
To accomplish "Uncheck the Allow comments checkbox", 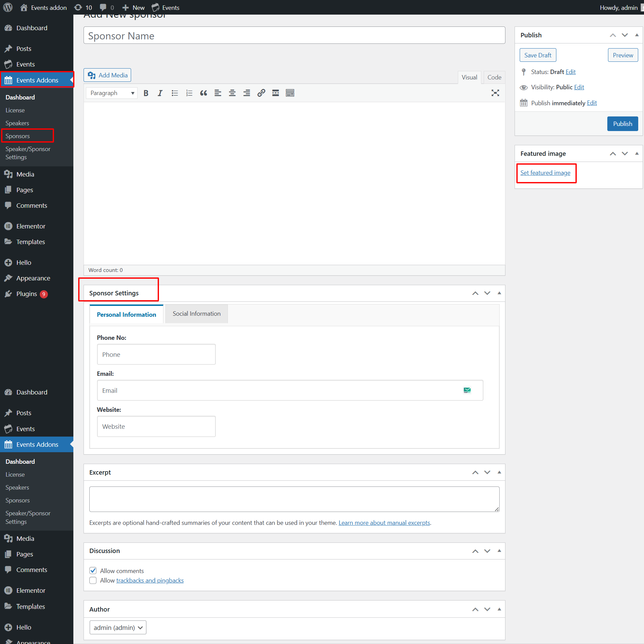I will pyautogui.click(x=93, y=571).
